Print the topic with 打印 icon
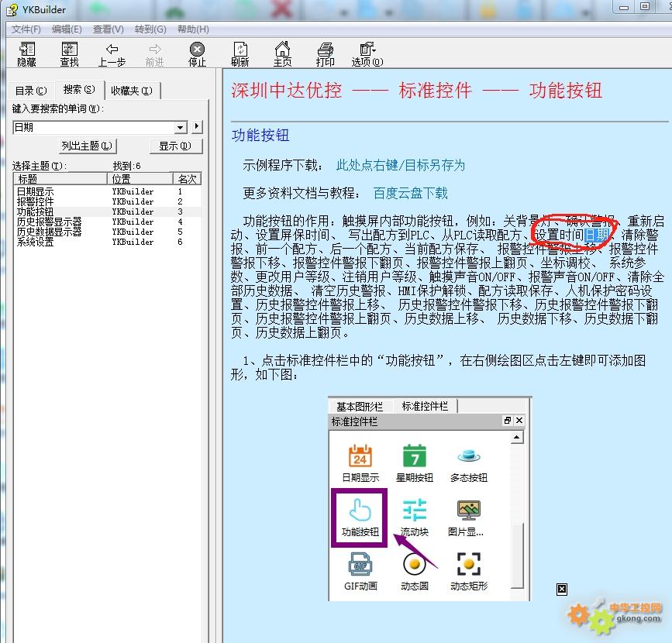This screenshot has width=672, height=643. pyautogui.click(x=326, y=54)
